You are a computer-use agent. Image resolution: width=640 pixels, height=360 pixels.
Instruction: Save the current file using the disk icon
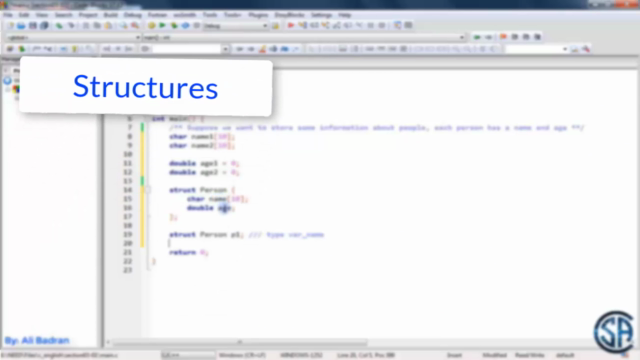[x=33, y=26]
